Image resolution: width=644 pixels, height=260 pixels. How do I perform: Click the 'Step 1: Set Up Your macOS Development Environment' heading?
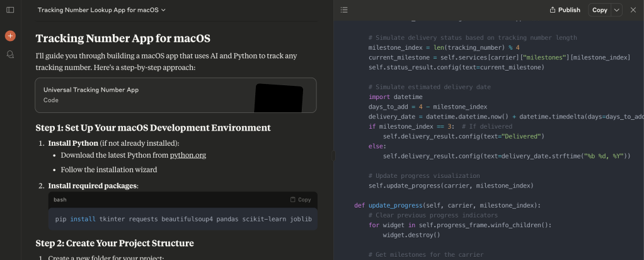pyautogui.click(x=153, y=127)
